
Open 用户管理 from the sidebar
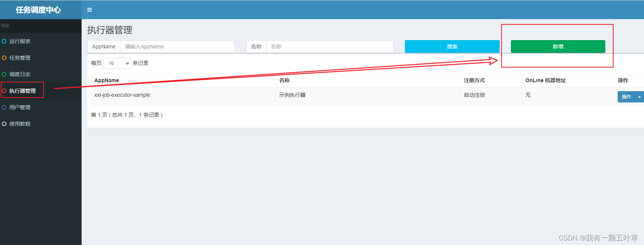pyautogui.click(x=41, y=107)
